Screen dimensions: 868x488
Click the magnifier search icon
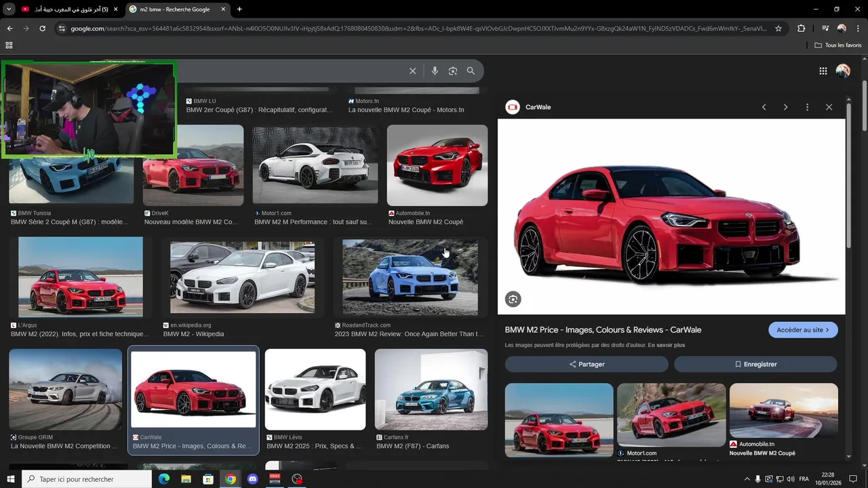point(471,71)
